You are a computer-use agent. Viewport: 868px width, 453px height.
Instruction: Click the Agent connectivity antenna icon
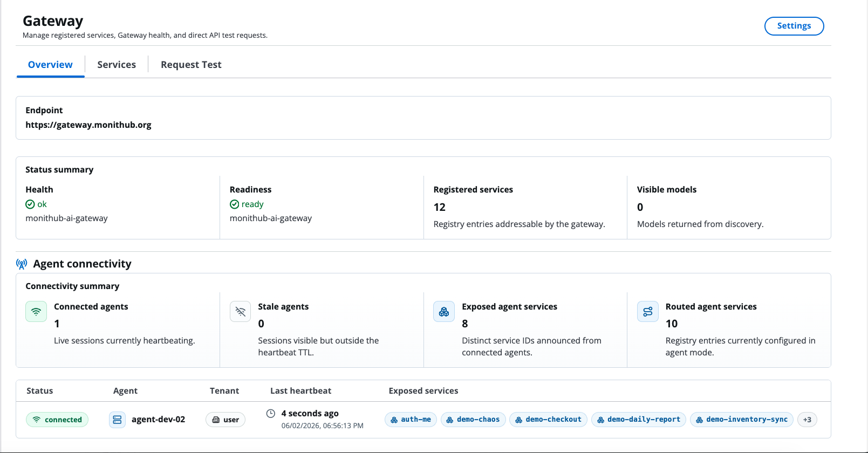pos(22,264)
